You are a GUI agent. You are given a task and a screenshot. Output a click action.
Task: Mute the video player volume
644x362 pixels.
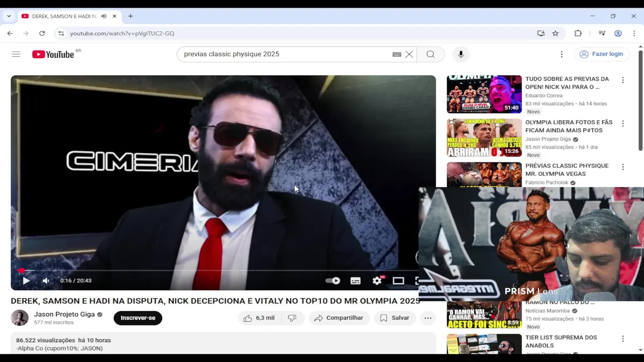tap(46, 281)
